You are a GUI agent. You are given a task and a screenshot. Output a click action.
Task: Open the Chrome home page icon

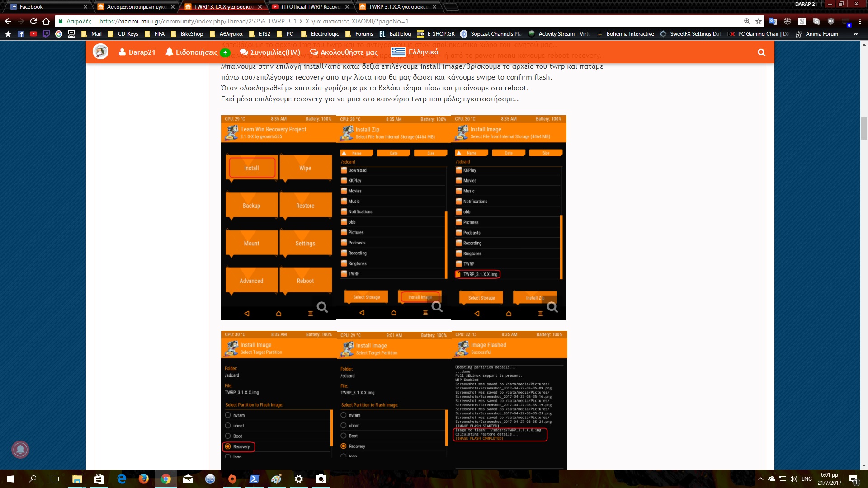pos(46,21)
